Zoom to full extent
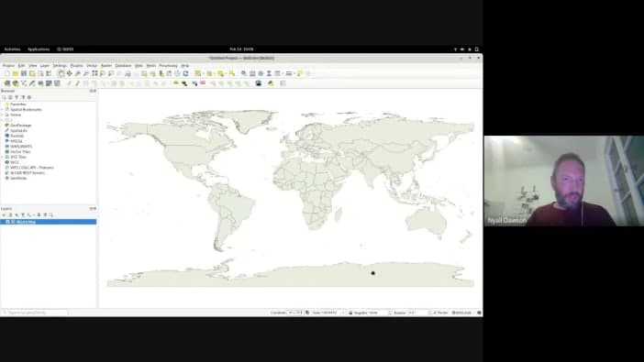 [x=94, y=73]
